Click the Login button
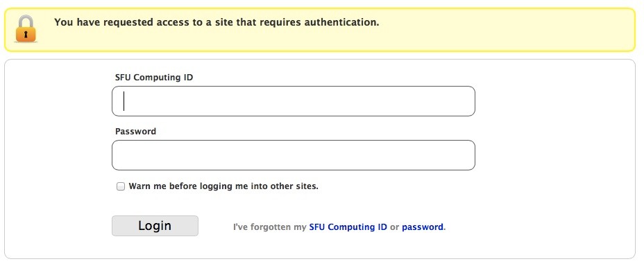Viewport: 644px width, 266px height. [155, 226]
